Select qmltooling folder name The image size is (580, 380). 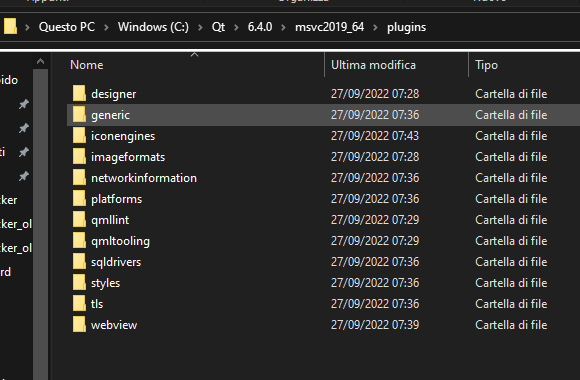coord(120,241)
